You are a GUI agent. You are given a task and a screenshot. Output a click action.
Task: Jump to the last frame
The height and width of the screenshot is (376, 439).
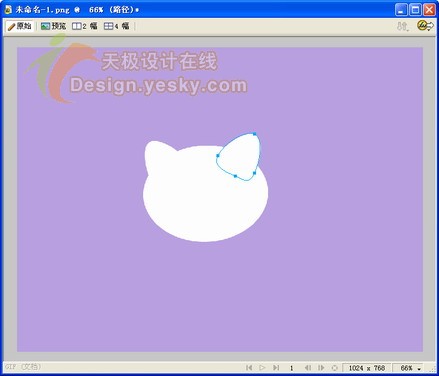(276, 368)
